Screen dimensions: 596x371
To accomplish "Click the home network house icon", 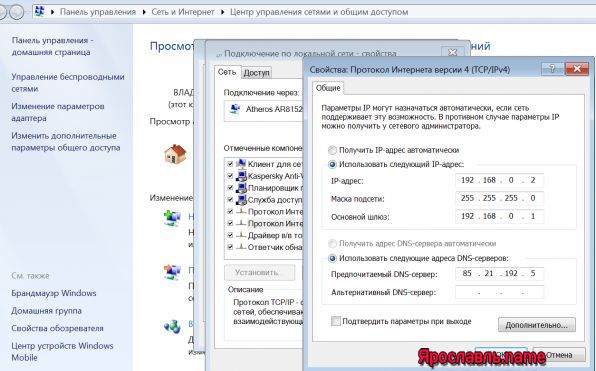I will coord(175,154).
